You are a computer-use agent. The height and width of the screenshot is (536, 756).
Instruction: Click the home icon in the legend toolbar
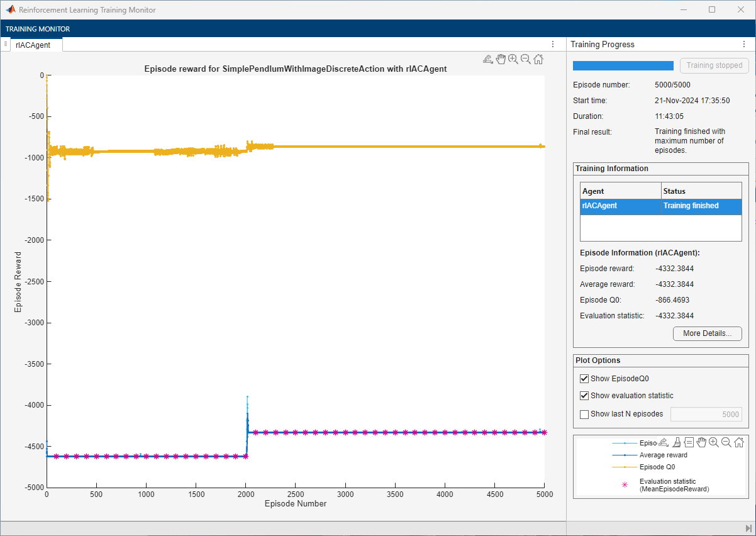pos(739,442)
